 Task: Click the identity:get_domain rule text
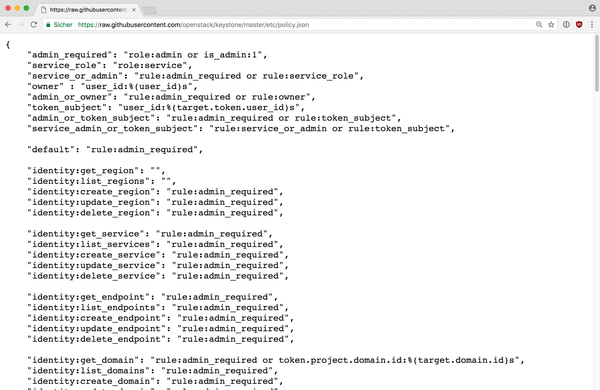click(x=276, y=360)
